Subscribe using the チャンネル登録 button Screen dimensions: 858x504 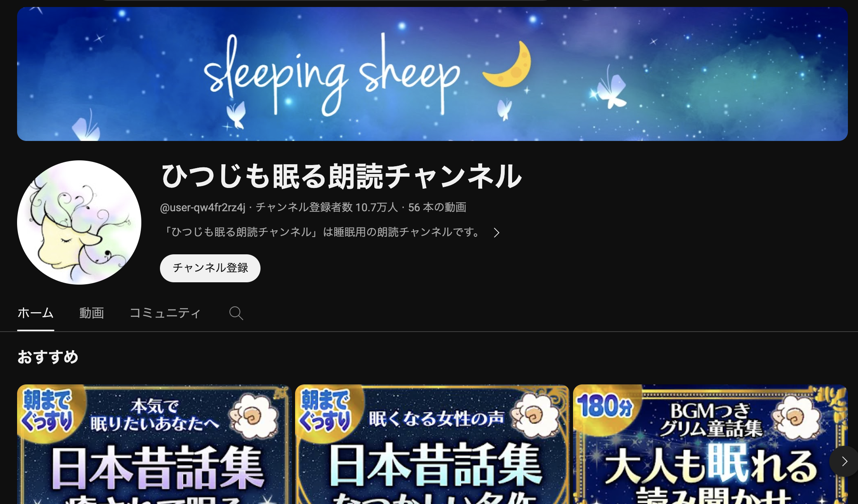(x=210, y=268)
